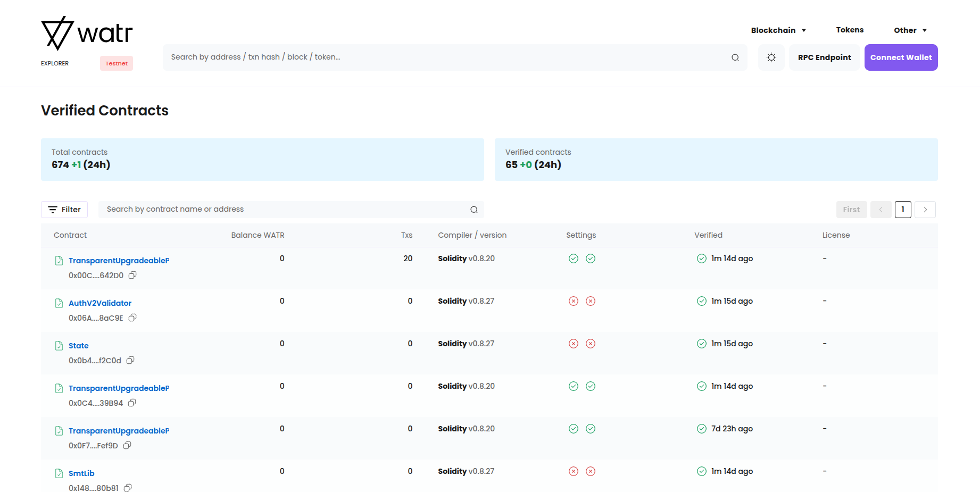Go to the next page of contracts
Screen dimensions: 980x492
coord(925,210)
